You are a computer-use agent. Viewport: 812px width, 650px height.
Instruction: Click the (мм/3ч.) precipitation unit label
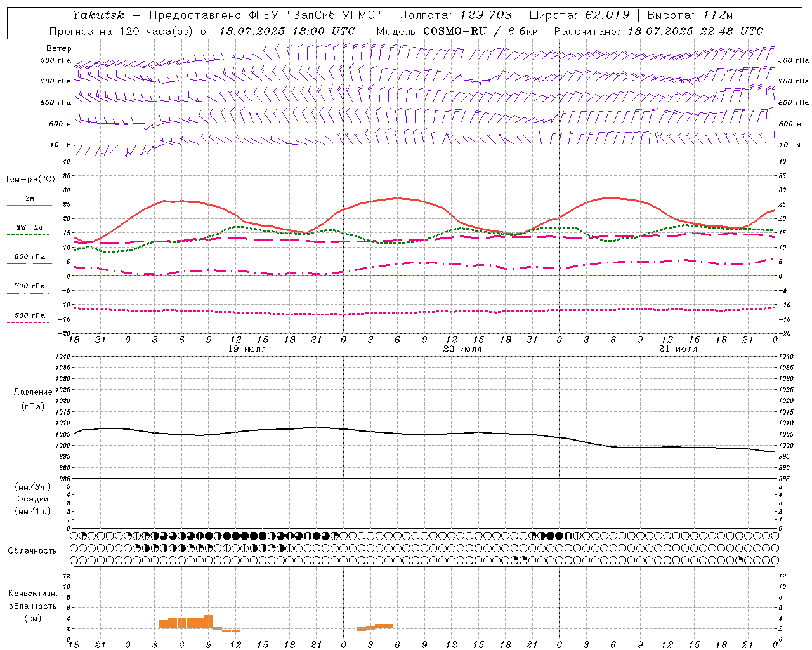33,487
